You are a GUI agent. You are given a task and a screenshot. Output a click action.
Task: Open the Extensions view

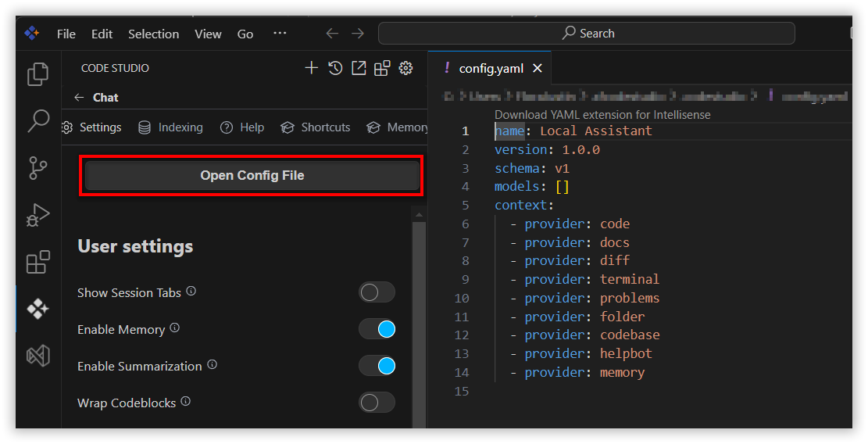coord(38,262)
